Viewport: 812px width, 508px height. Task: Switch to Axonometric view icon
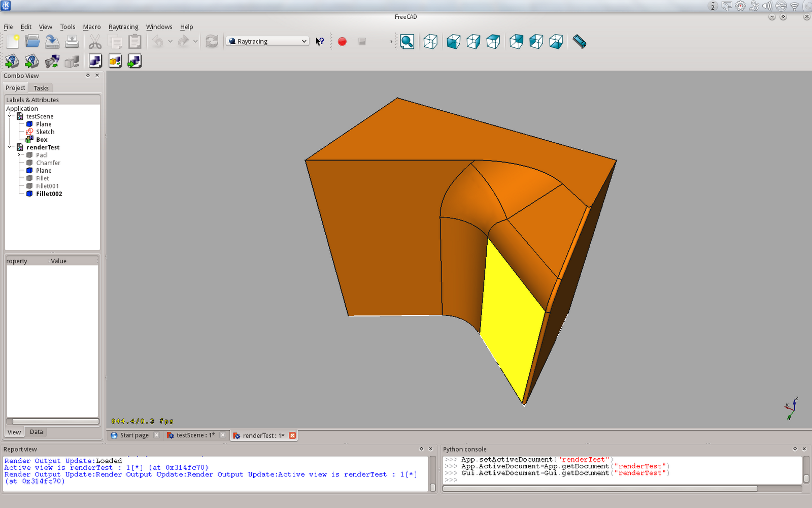click(430, 41)
